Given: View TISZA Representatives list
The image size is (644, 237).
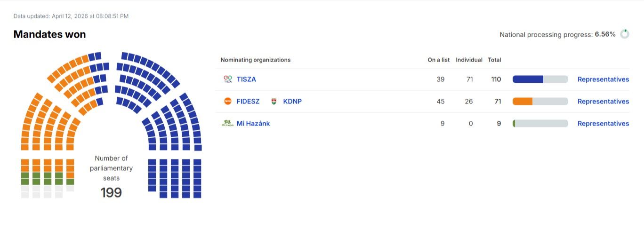Looking at the screenshot, I should [603, 79].
